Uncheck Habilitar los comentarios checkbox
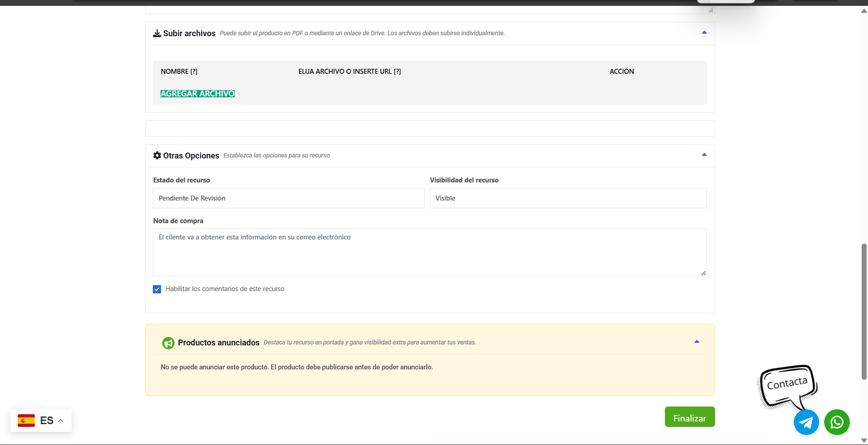This screenshot has width=868, height=445. tap(157, 289)
